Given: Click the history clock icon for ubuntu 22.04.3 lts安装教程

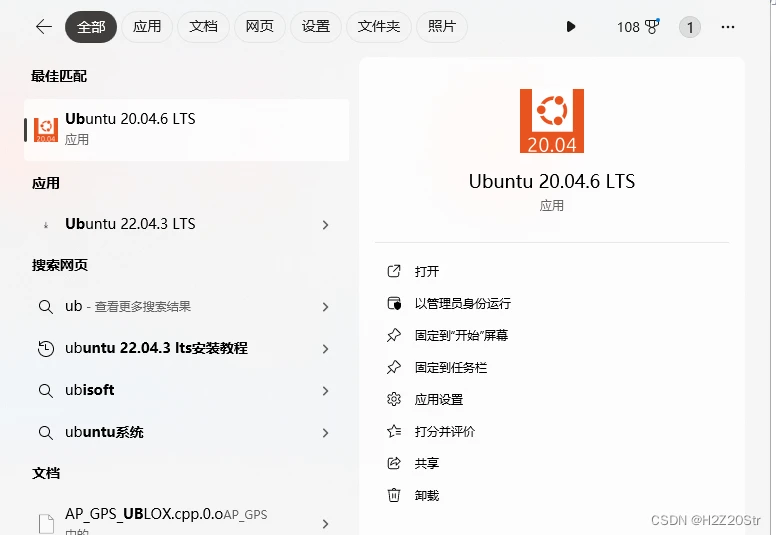Looking at the screenshot, I should [46, 349].
